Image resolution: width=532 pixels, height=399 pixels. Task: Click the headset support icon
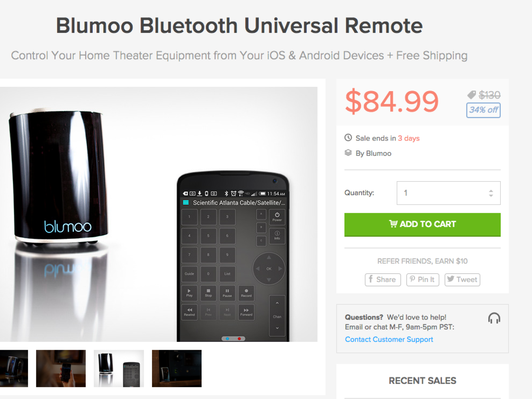click(x=494, y=318)
